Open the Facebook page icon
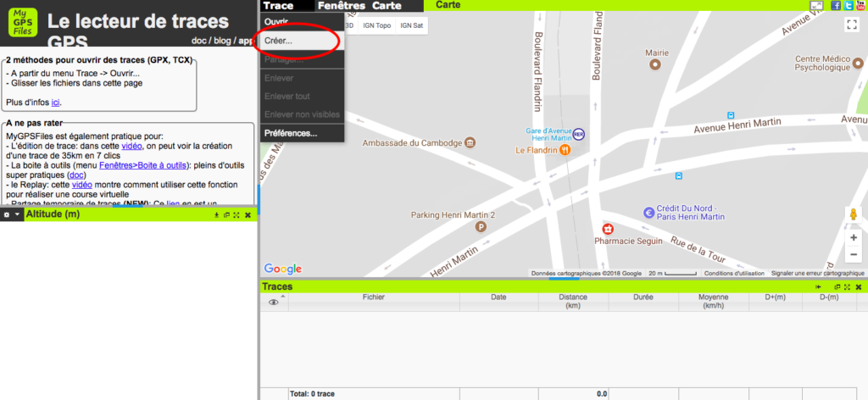The image size is (868, 400). [x=836, y=6]
